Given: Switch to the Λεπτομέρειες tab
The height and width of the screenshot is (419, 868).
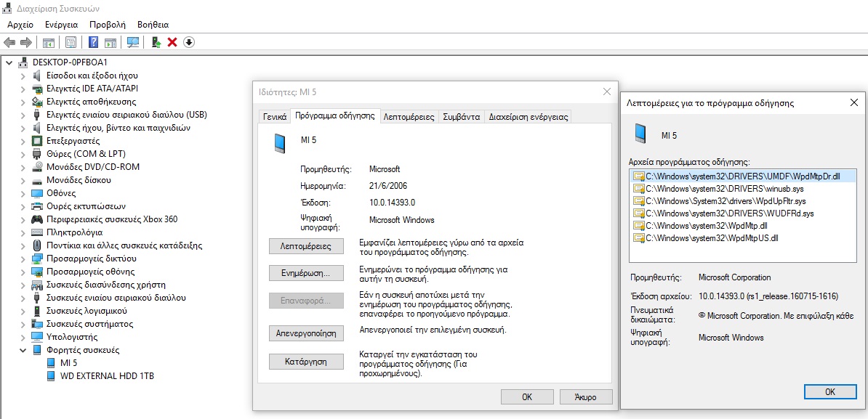Looking at the screenshot, I should [x=409, y=116].
